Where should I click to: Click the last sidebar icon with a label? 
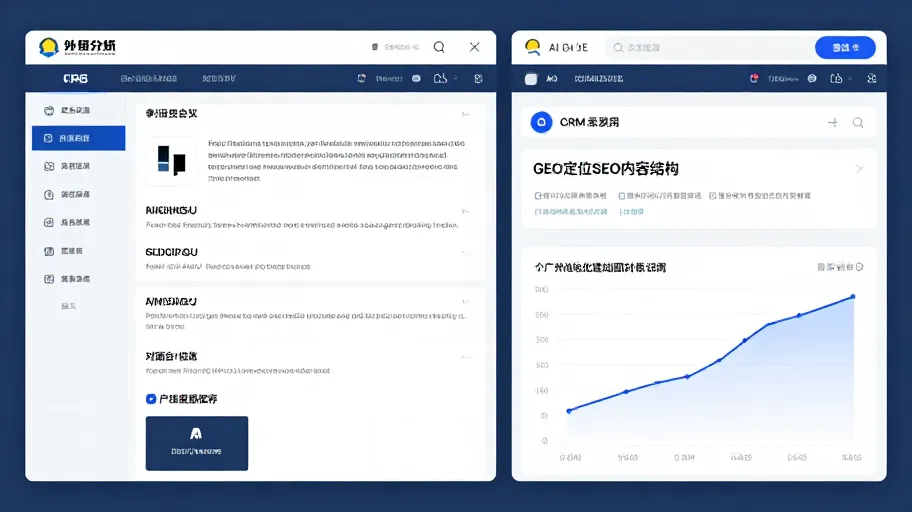click(x=49, y=279)
